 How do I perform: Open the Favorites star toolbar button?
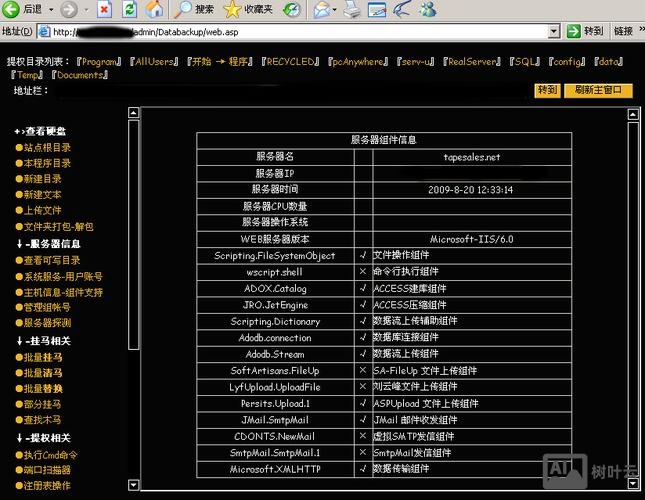tap(248, 9)
